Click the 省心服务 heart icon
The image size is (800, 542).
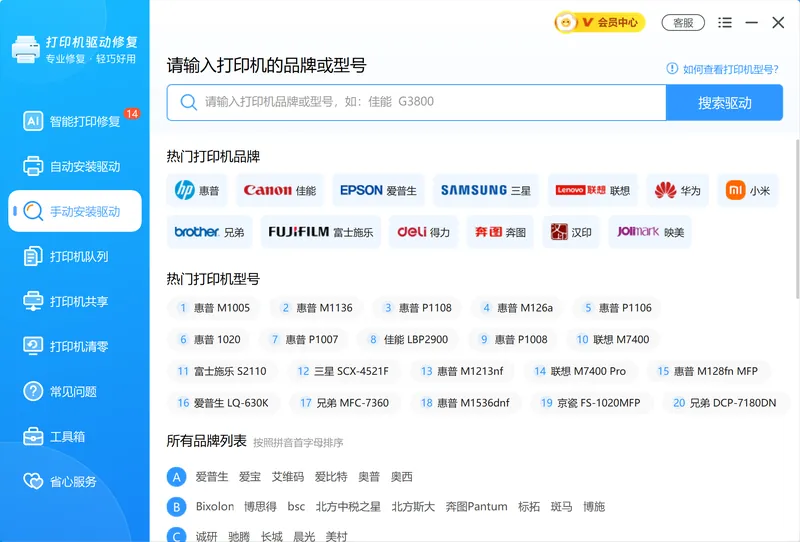point(33,481)
